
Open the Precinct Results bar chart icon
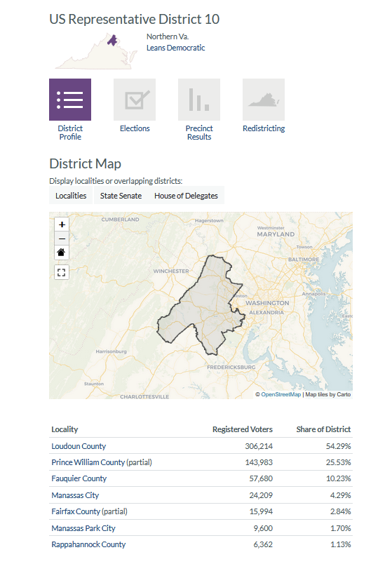(x=199, y=100)
